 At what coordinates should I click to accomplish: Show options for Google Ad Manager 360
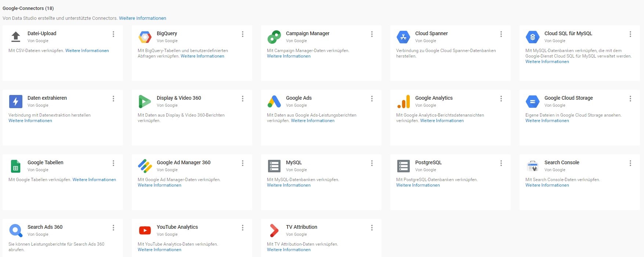click(243, 163)
